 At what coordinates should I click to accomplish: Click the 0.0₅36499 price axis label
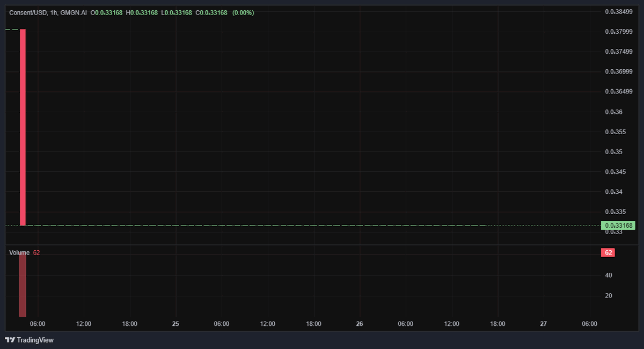(618, 92)
